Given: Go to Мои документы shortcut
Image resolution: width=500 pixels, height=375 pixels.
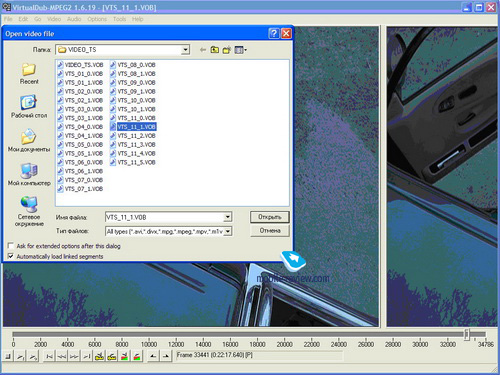Looking at the screenshot, I should point(29,141).
